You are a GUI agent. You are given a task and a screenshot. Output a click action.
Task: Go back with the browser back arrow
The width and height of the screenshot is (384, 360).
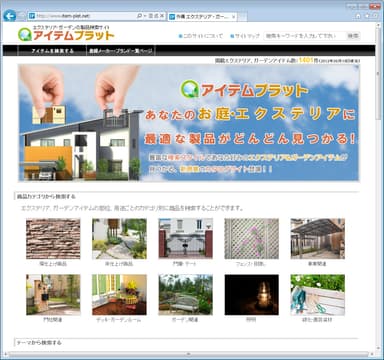pyautogui.click(x=9, y=15)
